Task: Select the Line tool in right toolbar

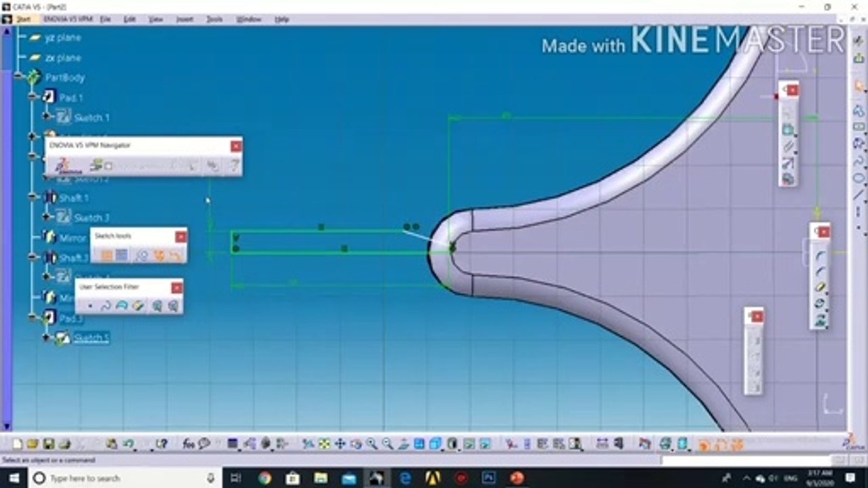Action: (x=859, y=195)
